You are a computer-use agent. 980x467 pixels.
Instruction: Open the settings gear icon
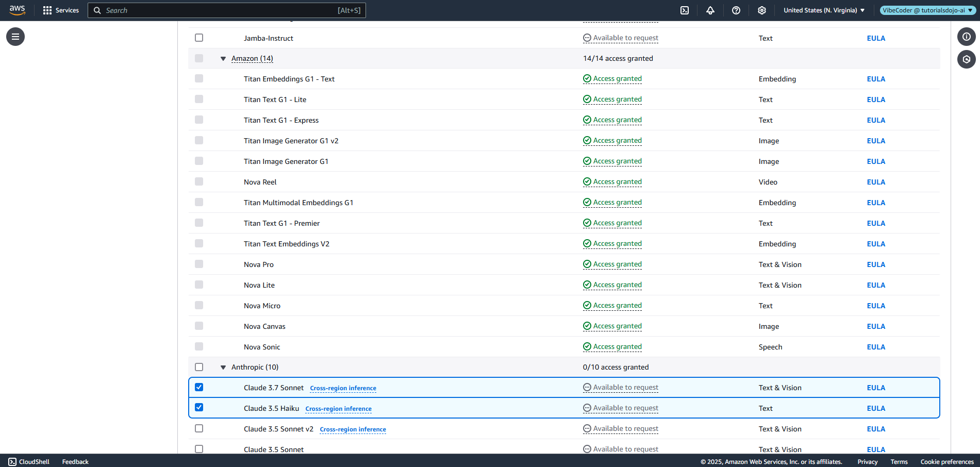point(761,10)
